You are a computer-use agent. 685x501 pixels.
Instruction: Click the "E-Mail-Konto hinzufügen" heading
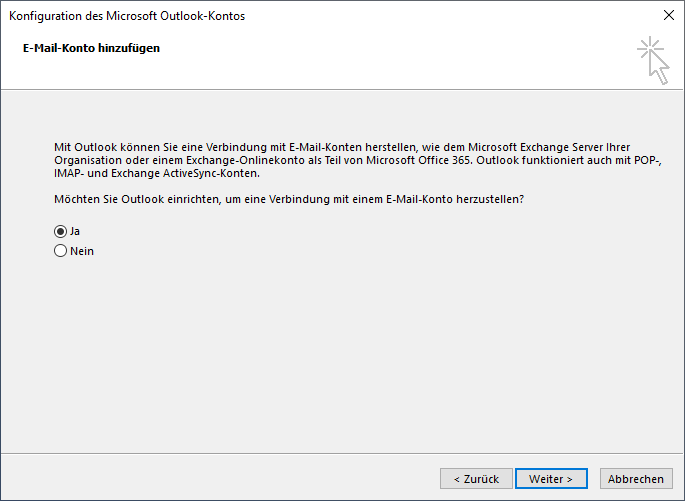tap(91, 48)
